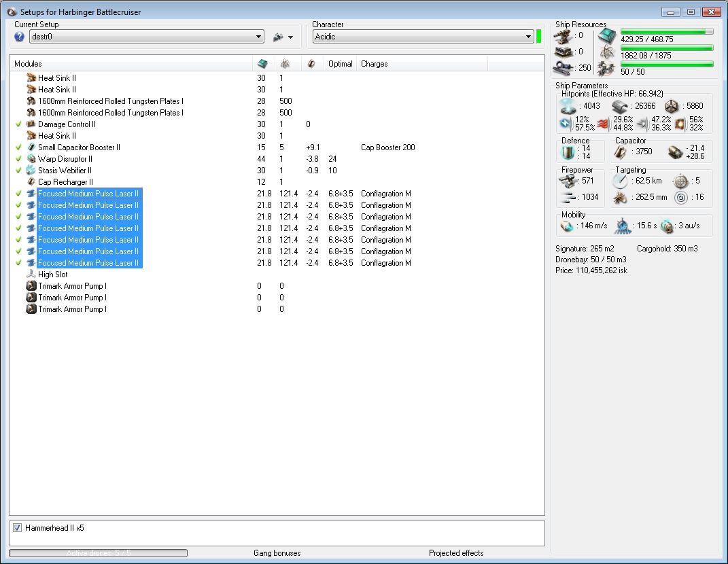The width and height of the screenshot is (728, 564).
Task: Click the CPU usage bar 429.25 / 468.75
Action: point(667,31)
